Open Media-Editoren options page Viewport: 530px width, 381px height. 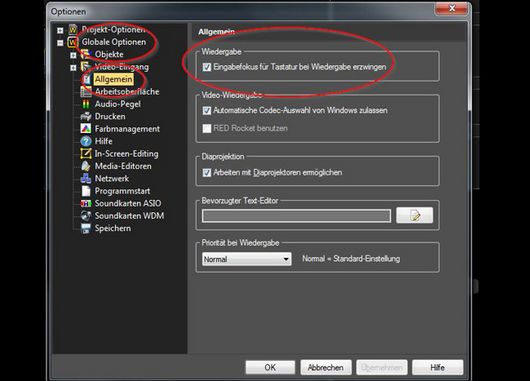pos(123,166)
